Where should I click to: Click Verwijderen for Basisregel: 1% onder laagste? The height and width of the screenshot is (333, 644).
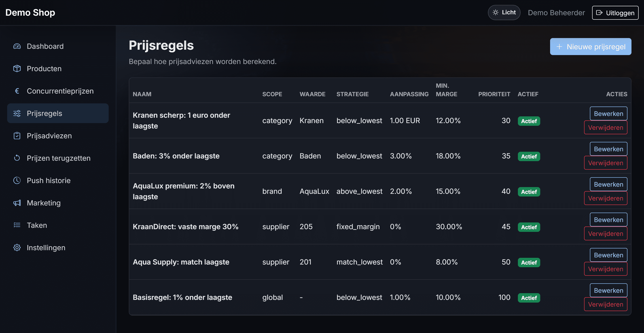click(606, 304)
